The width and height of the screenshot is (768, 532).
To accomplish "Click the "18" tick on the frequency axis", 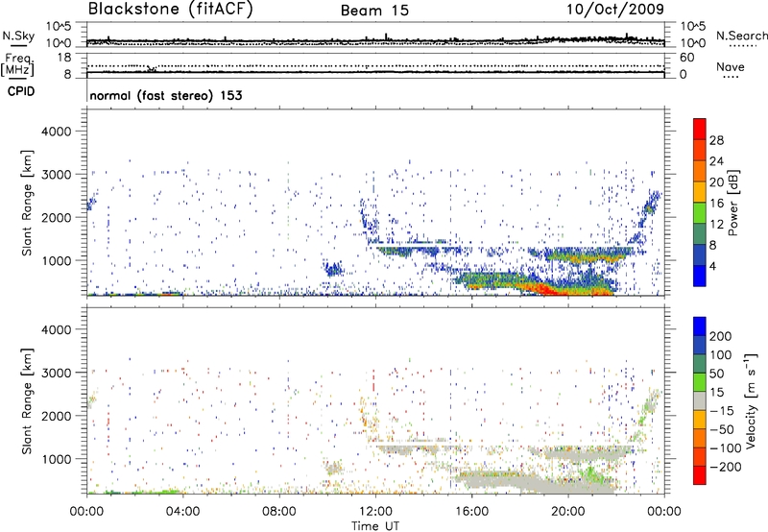I will [x=63, y=58].
